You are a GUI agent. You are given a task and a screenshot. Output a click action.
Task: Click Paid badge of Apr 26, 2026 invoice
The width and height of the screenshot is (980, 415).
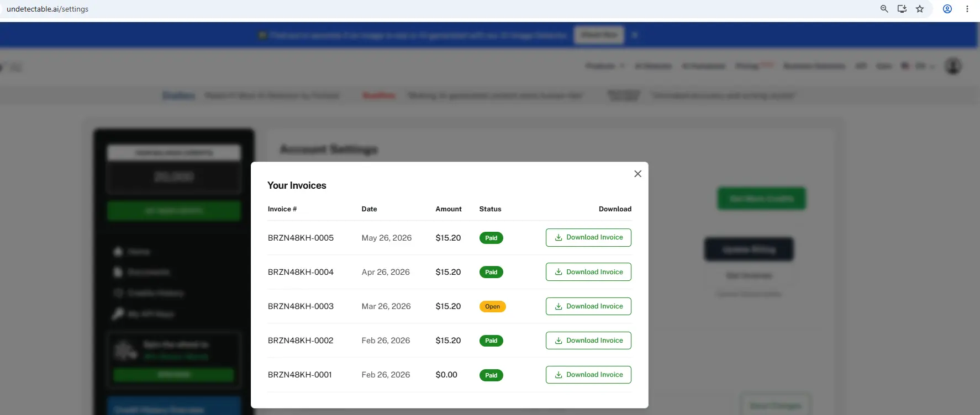point(491,273)
